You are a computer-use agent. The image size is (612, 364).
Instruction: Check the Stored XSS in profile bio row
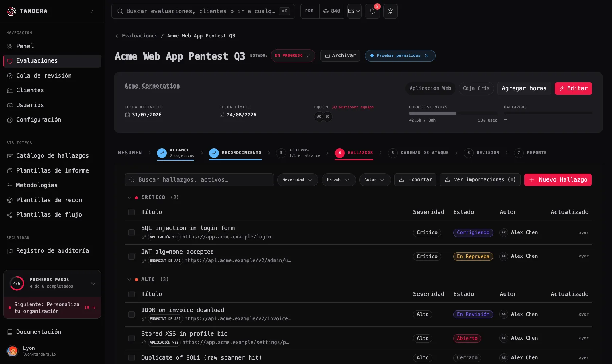pos(132,338)
